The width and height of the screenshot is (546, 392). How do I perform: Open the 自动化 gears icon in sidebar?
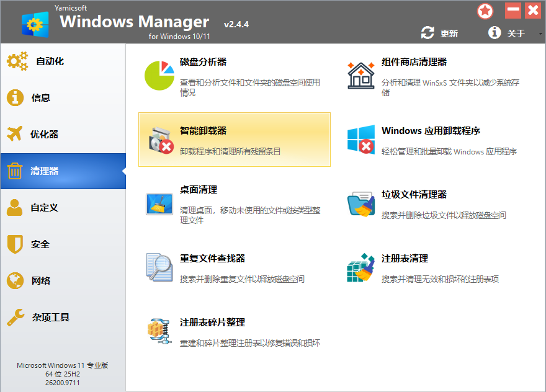pyautogui.click(x=17, y=61)
